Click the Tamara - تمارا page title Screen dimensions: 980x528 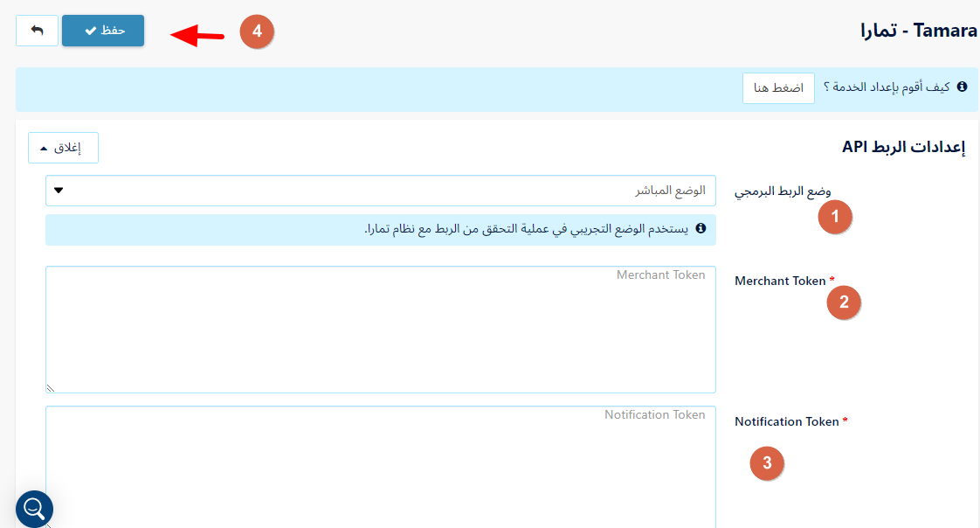[x=918, y=30]
